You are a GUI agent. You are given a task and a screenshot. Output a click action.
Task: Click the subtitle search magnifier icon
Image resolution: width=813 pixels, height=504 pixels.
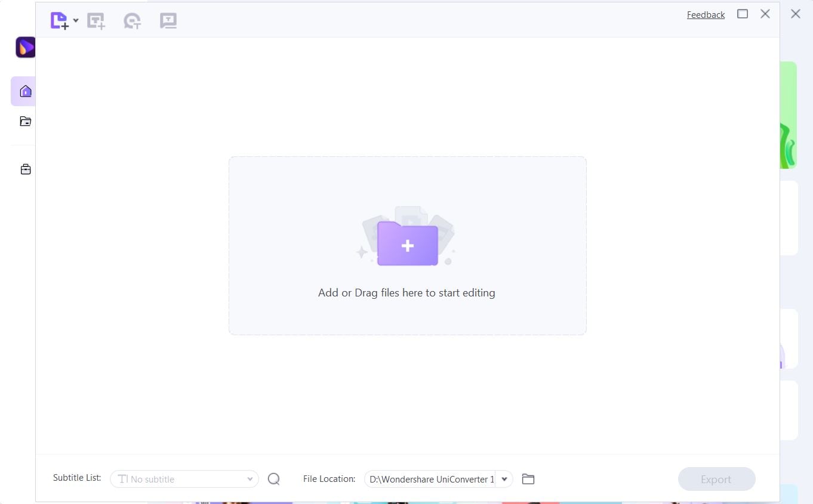coord(274,479)
